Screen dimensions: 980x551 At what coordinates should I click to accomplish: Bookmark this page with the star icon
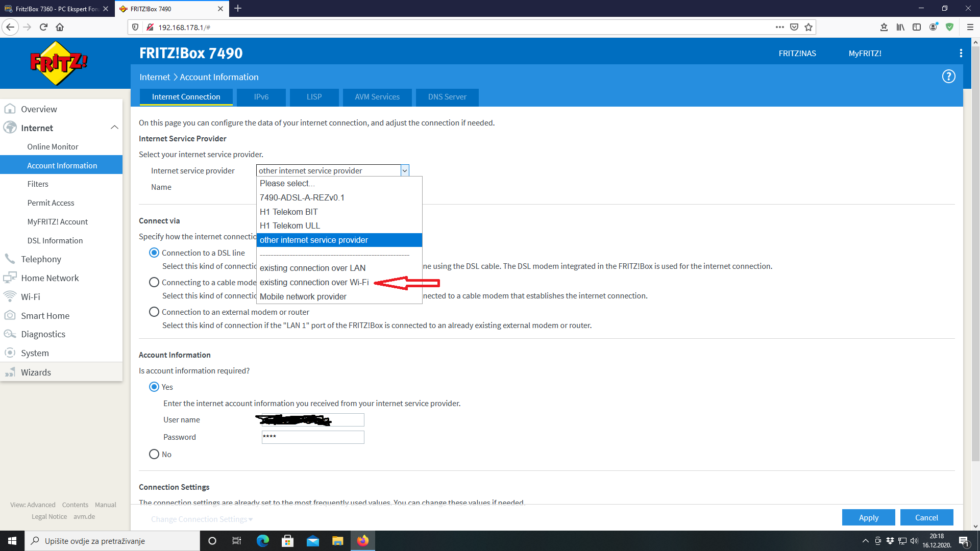[808, 27]
